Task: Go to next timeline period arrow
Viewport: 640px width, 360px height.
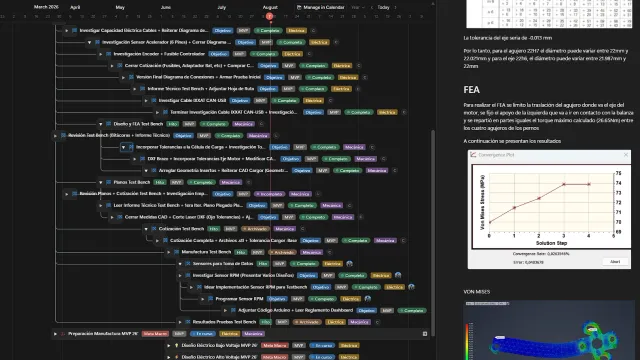Action: [x=395, y=7]
